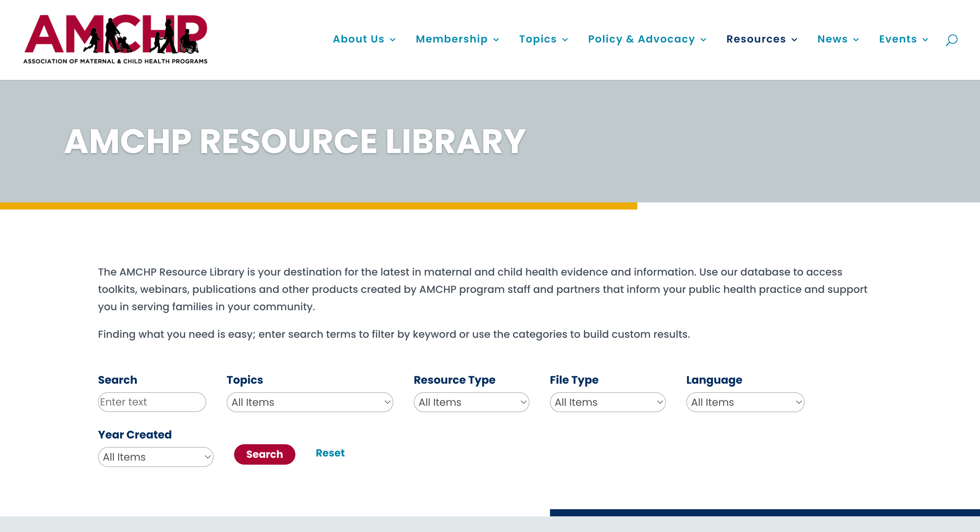Expand the Topics filter dropdown
This screenshot has width=980, height=532.
(x=310, y=402)
